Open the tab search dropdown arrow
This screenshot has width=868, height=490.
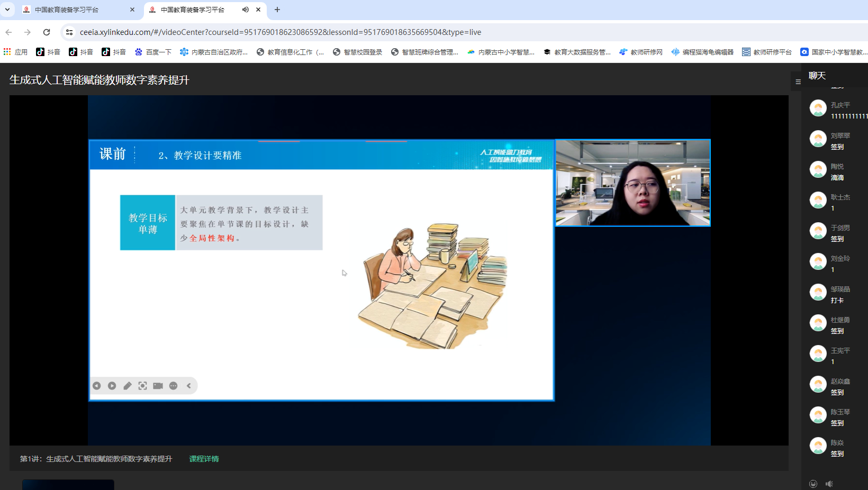click(x=7, y=10)
